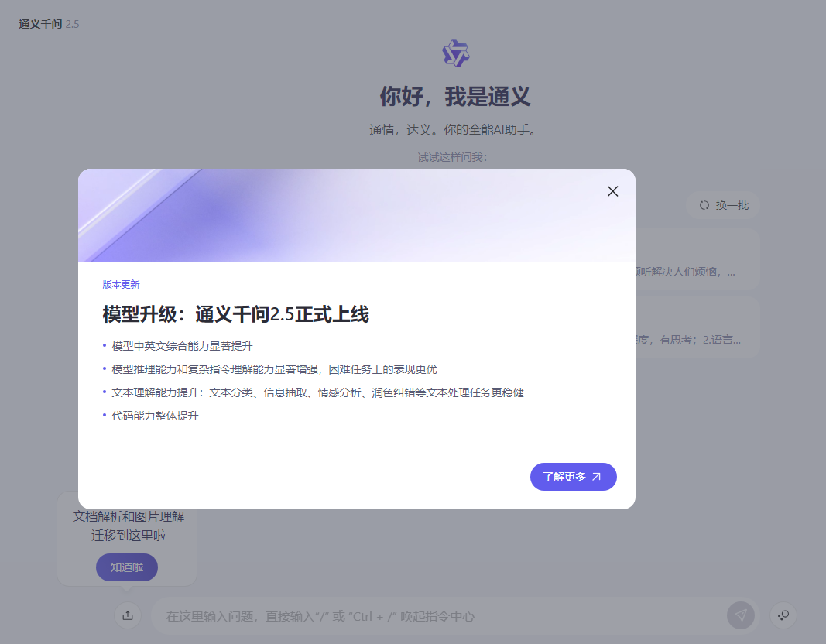Open the command center icon beside send

click(783, 615)
